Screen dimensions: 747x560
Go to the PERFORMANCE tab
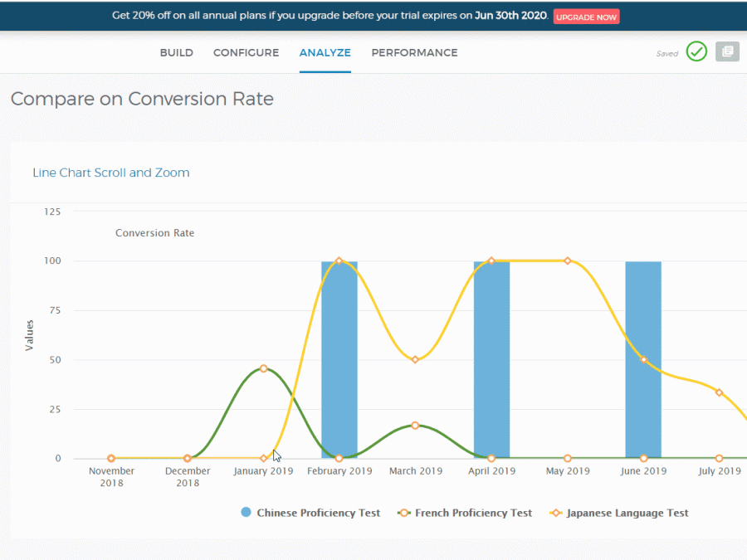[414, 52]
